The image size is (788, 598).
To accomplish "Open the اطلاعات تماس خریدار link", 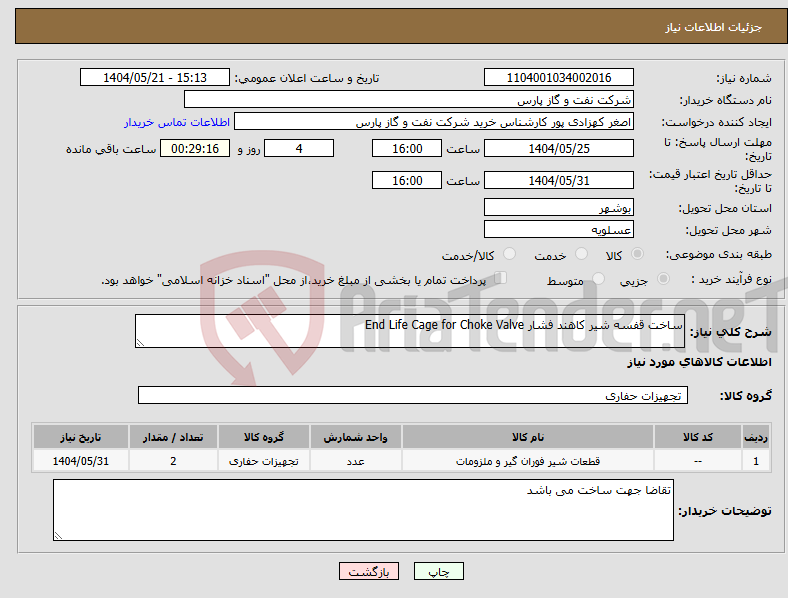I will (177, 122).
